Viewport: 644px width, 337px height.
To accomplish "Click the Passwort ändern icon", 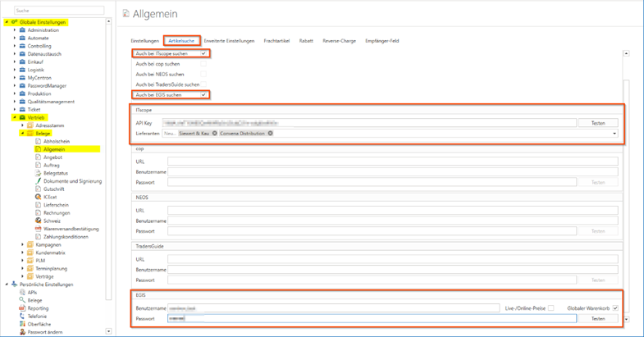I will pos(21,331).
